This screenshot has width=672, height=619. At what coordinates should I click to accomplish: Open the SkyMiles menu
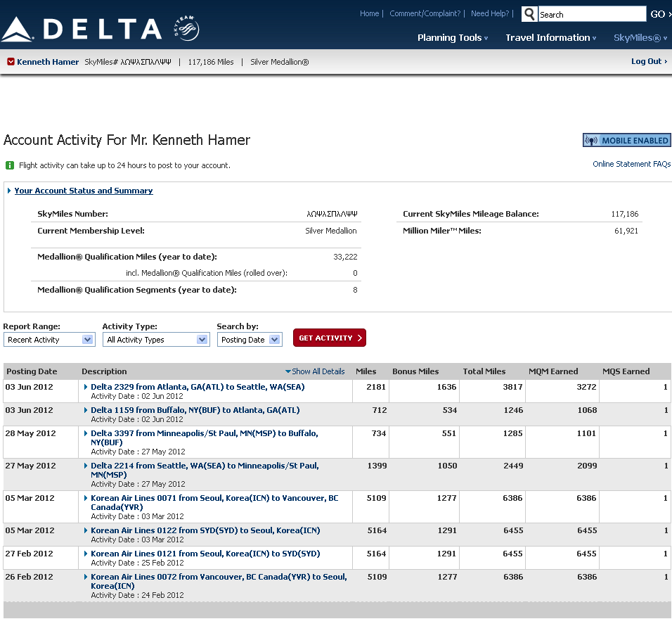(640, 38)
